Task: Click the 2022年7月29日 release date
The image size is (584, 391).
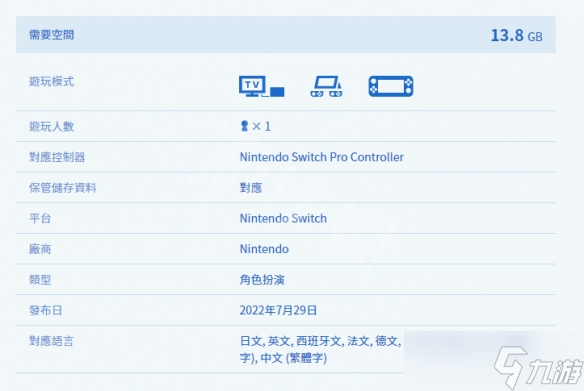Action: 278,310
